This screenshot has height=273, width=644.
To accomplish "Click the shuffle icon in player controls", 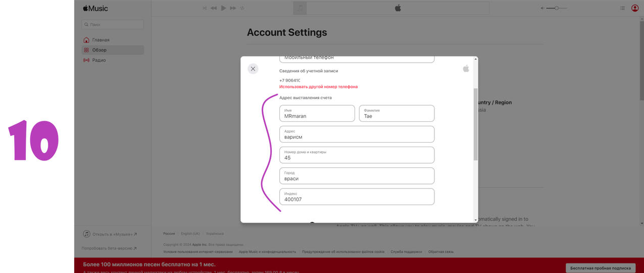I will pyautogui.click(x=205, y=8).
